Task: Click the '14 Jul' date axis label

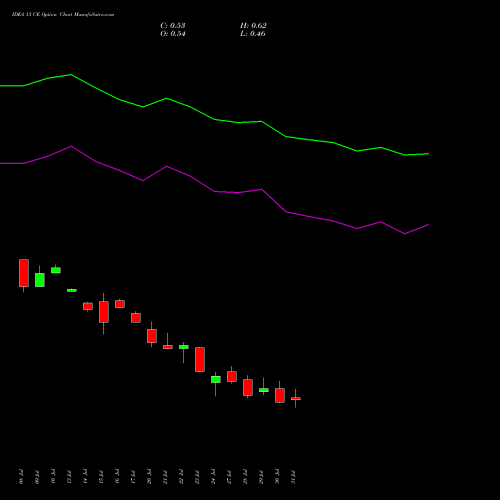Action: pyautogui.click(x=86, y=477)
